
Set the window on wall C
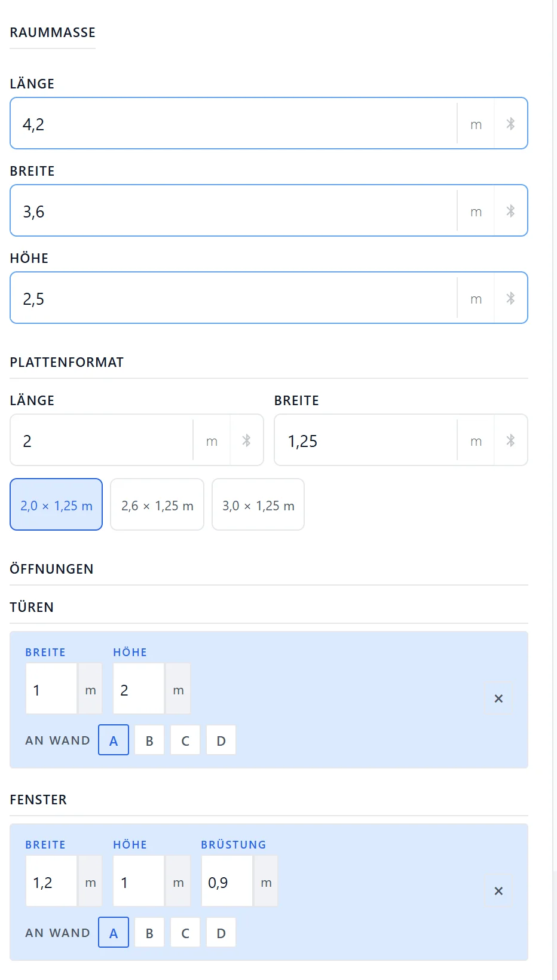tap(185, 933)
